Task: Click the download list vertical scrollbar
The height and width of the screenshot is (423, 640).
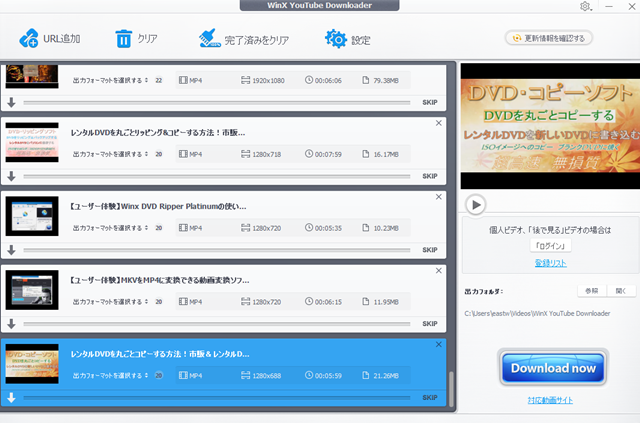Action: pyautogui.click(x=451, y=390)
